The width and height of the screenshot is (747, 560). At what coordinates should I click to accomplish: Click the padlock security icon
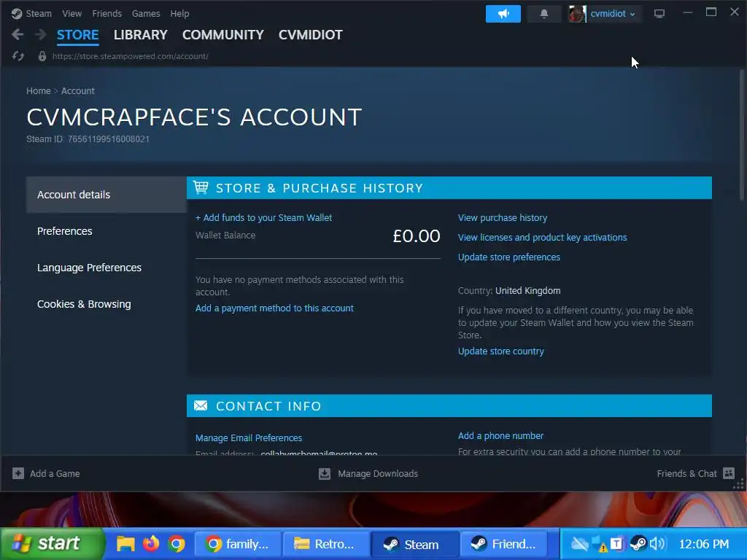coord(42,56)
